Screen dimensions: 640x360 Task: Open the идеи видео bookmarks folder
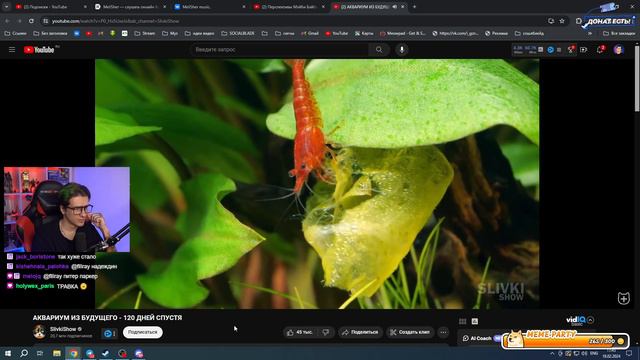(x=200, y=33)
